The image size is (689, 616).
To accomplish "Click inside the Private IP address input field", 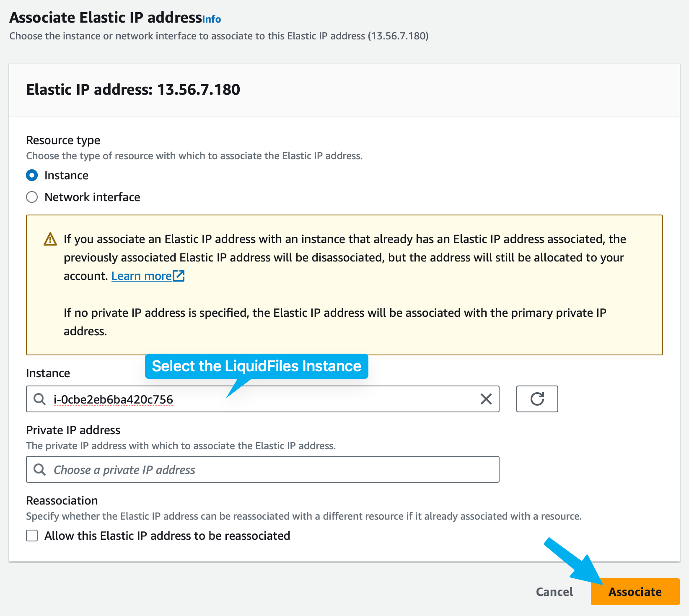I will click(x=263, y=469).
